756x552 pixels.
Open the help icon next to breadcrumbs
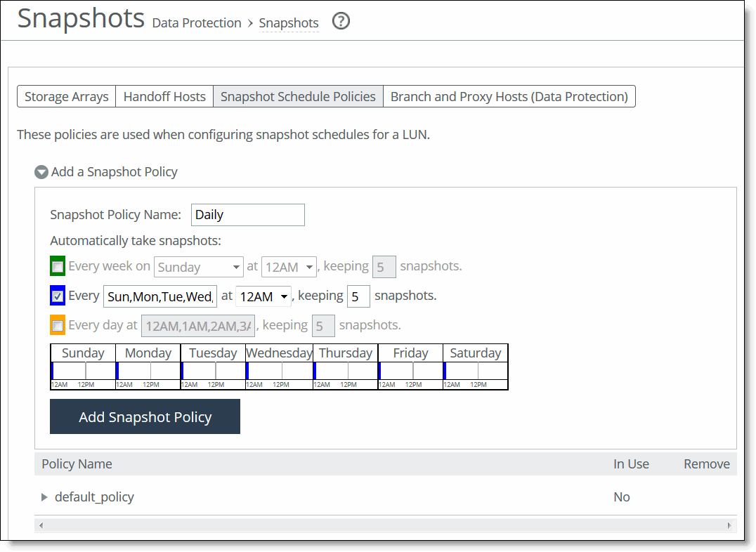pyautogui.click(x=341, y=21)
